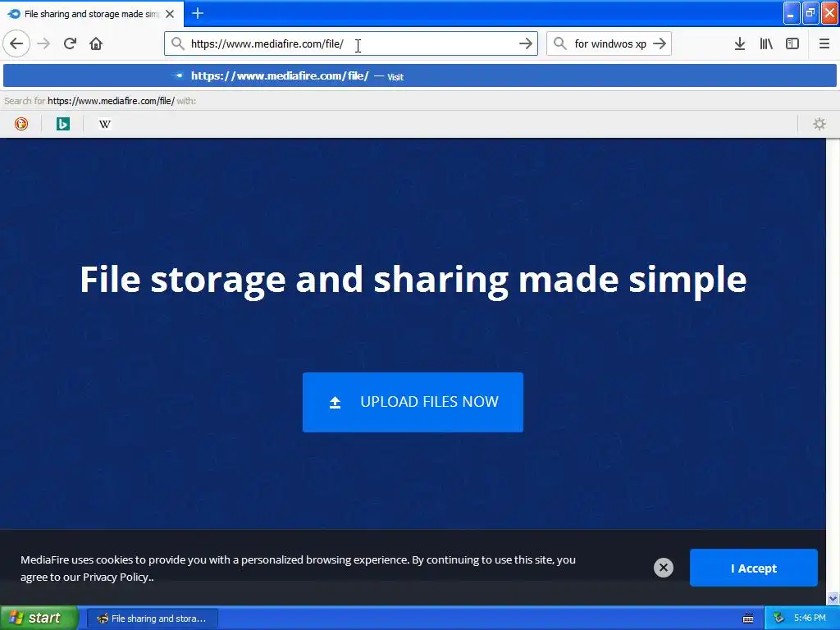The width and height of the screenshot is (840, 630).
Task: Click in the mediafire.com/file/ address field
Action: (x=351, y=43)
